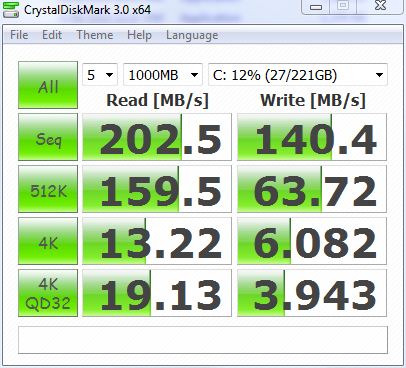Start the Seq benchmark test

48,137
